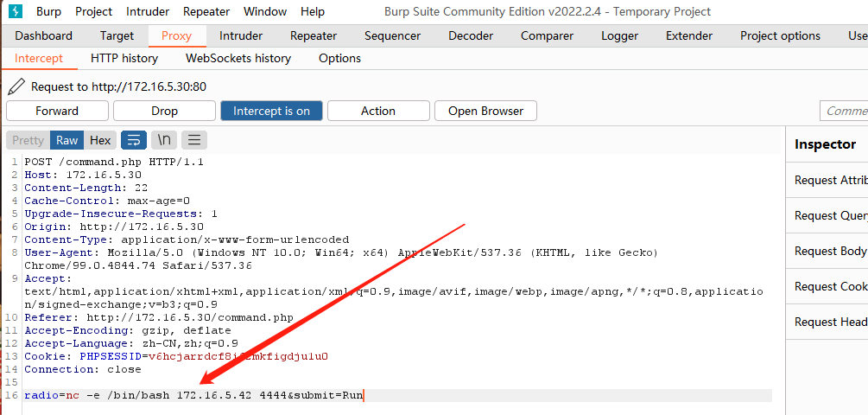This screenshot has height=415, width=868.
Task: Expand Request Query Parameters in Inspector
Action: pos(827,215)
